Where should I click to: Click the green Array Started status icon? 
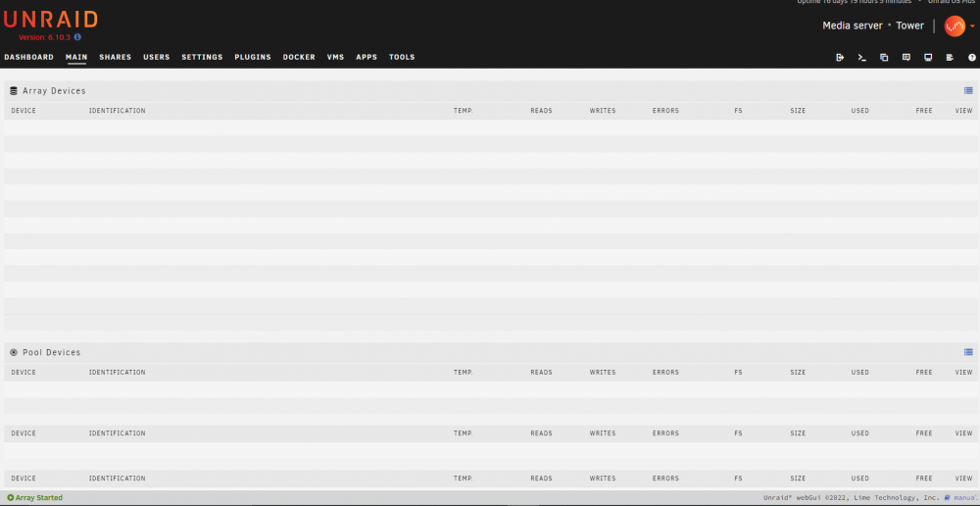[x=11, y=498]
